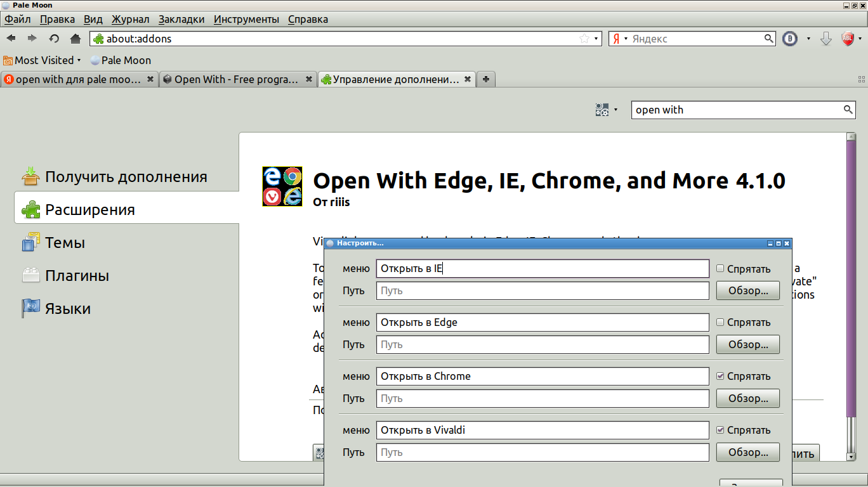The height and width of the screenshot is (487, 868).
Task: Click the browser back arrow
Action: click(x=11, y=39)
